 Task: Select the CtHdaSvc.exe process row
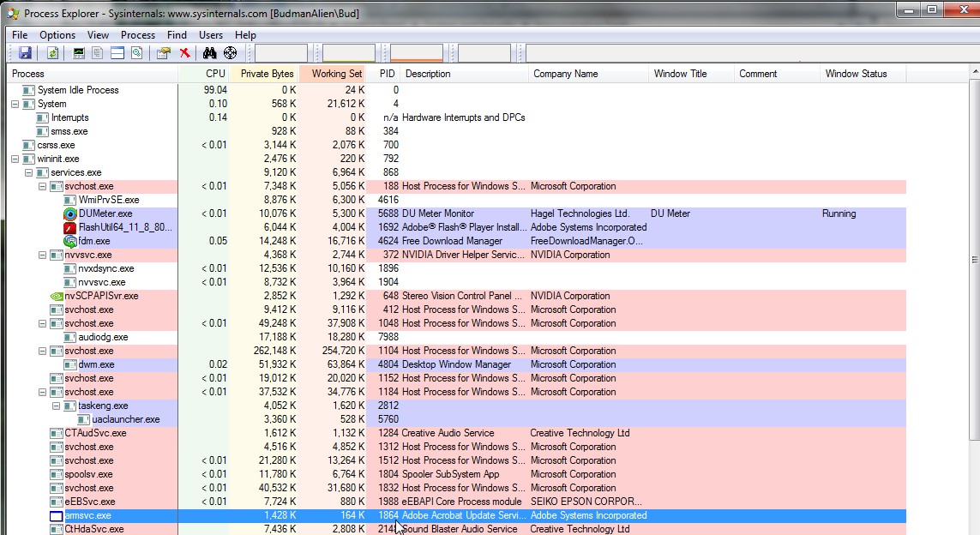click(456, 529)
